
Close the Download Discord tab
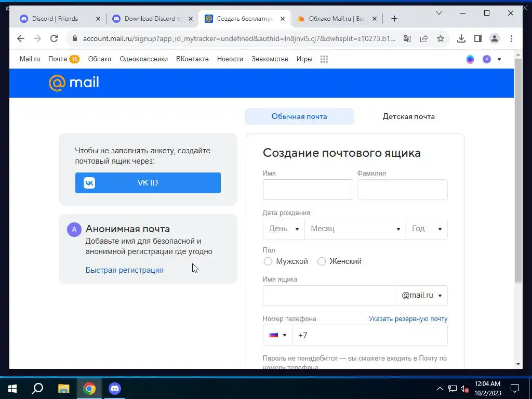click(191, 19)
